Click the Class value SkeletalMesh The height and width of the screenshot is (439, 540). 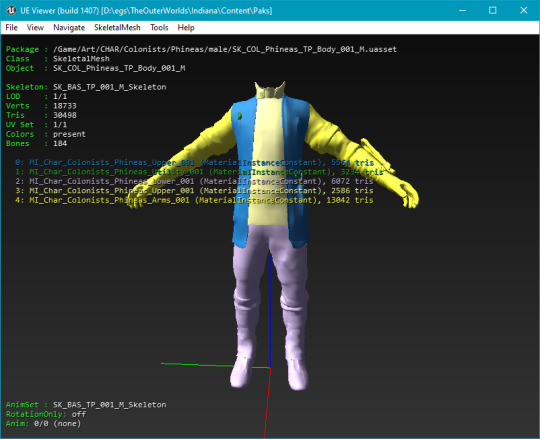pos(81,59)
